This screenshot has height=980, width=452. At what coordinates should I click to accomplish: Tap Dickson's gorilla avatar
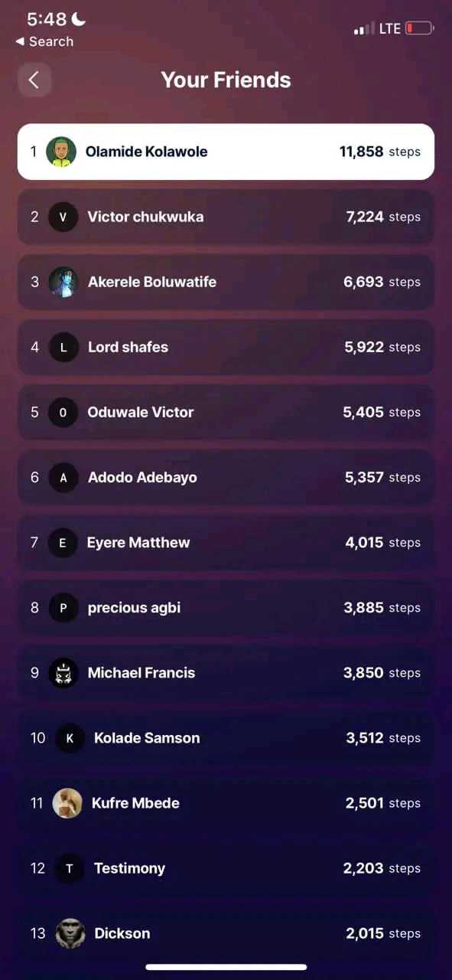[x=70, y=933]
